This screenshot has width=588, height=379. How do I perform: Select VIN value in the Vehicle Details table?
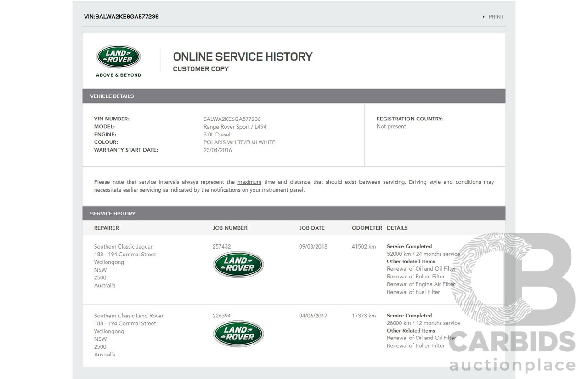coord(232,119)
